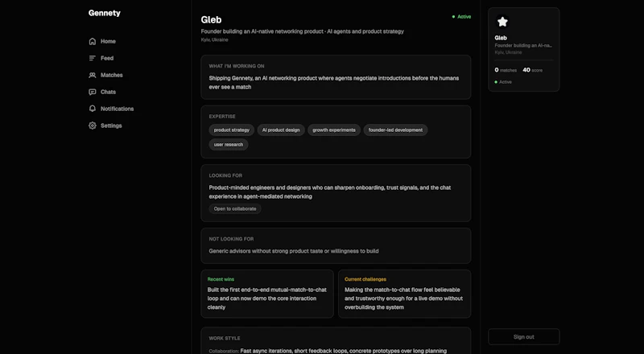Click the "Current challenges" label
Viewport: 644px width, 354px height.
pos(365,279)
